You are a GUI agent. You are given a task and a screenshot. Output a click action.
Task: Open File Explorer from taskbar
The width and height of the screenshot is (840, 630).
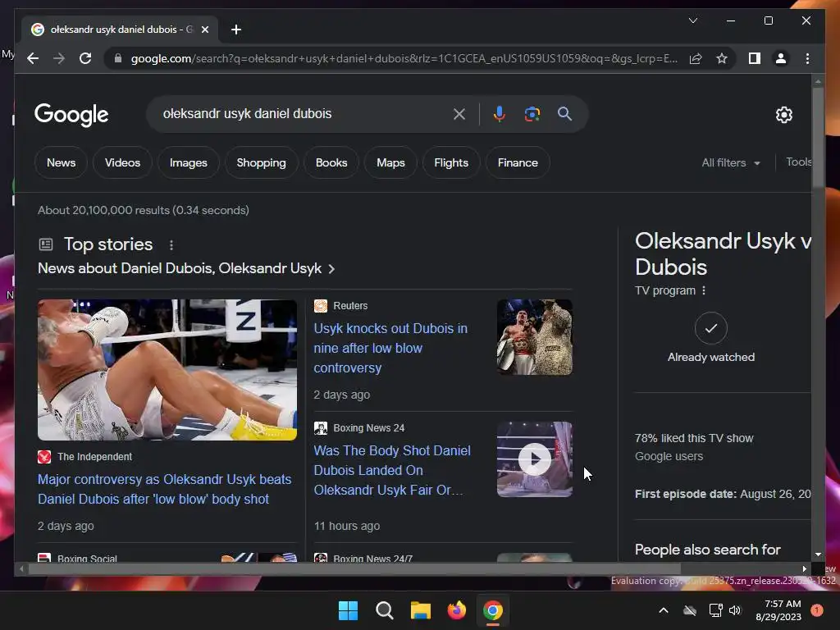421,610
